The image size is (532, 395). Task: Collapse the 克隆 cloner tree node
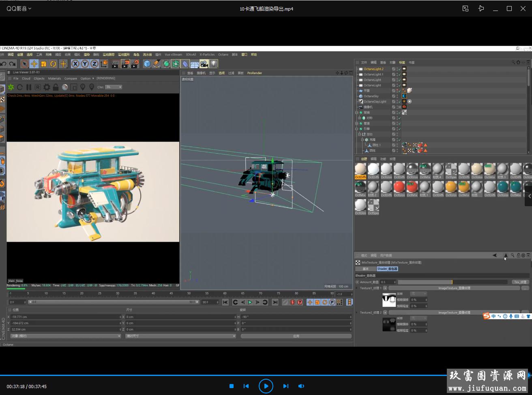[363, 140]
